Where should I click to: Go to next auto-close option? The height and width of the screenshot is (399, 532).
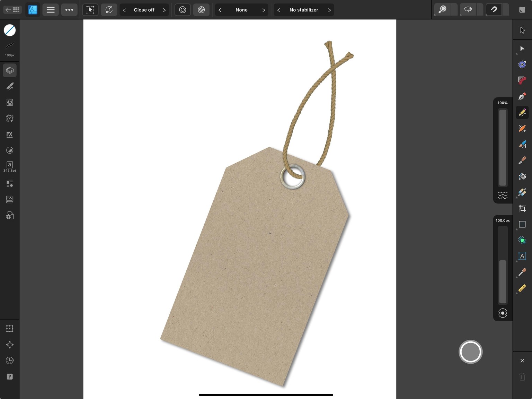point(165,10)
